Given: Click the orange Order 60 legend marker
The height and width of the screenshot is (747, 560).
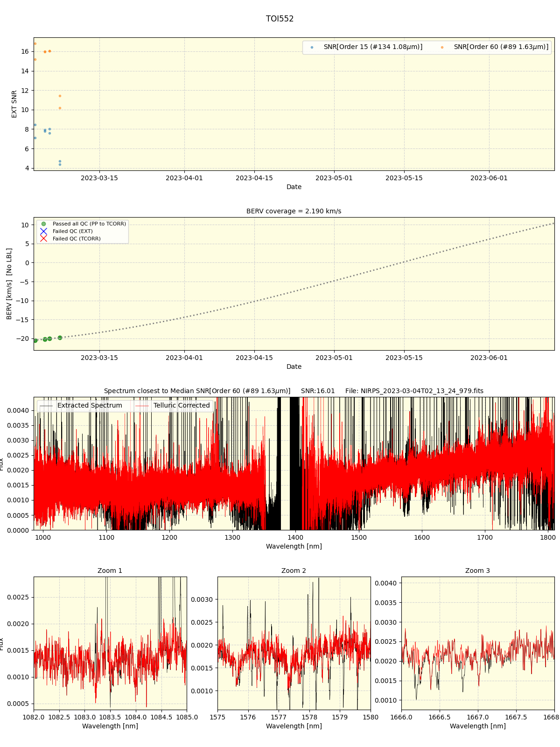Looking at the screenshot, I should point(442,48).
